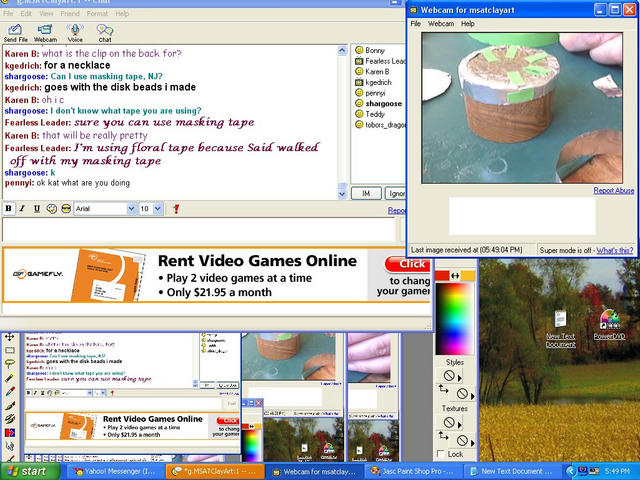The height and width of the screenshot is (480, 640).
Task: Click chat scrollbar up arrow
Action: [x=342, y=51]
